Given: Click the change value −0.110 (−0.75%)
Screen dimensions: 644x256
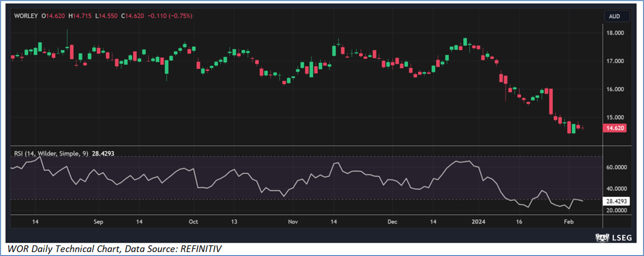Looking at the screenshot, I should click(x=170, y=16).
